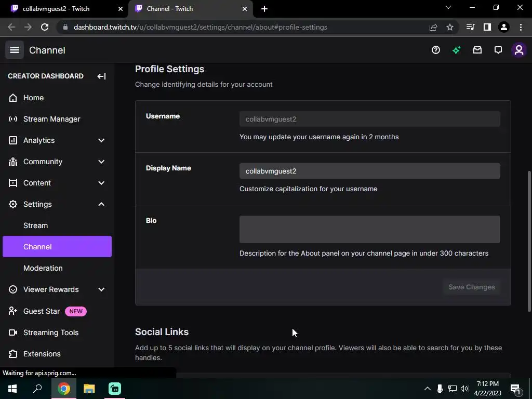Click the Content video frame icon
This screenshot has width=532, height=399.
[13, 183]
